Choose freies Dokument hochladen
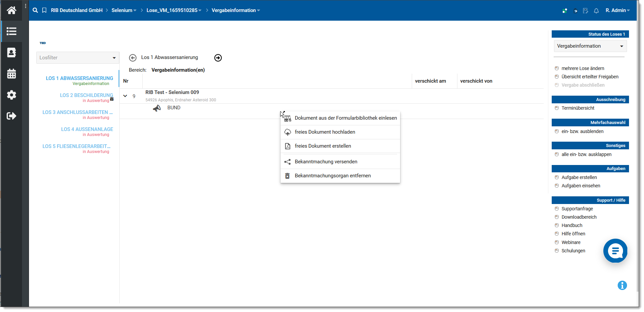This screenshot has height=312, width=644. tap(340, 132)
